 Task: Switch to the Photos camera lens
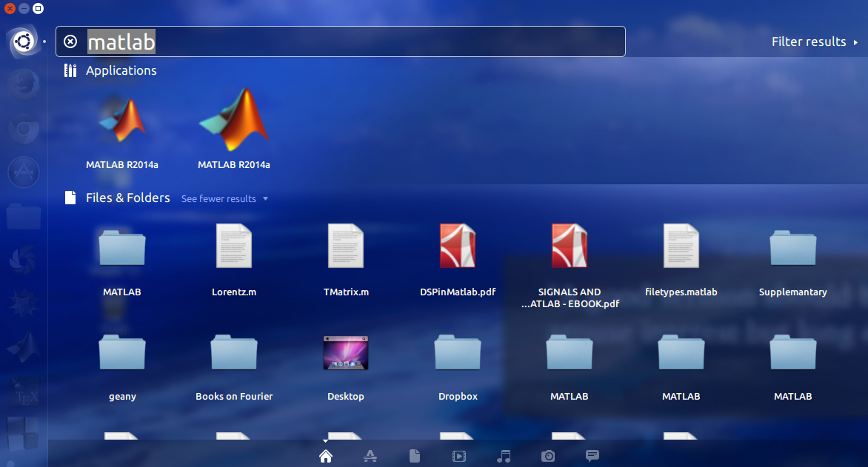[548, 456]
